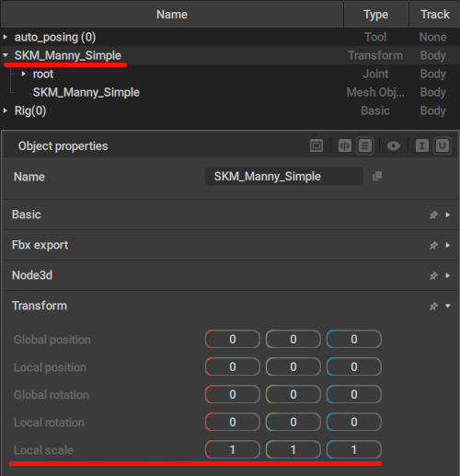Click the Local rotation Y field
460x476 pixels.
[x=293, y=422]
